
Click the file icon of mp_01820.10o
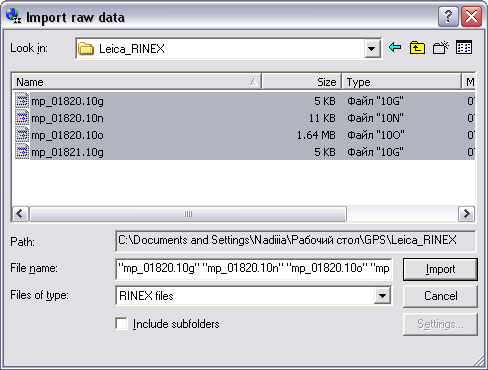click(x=22, y=135)
